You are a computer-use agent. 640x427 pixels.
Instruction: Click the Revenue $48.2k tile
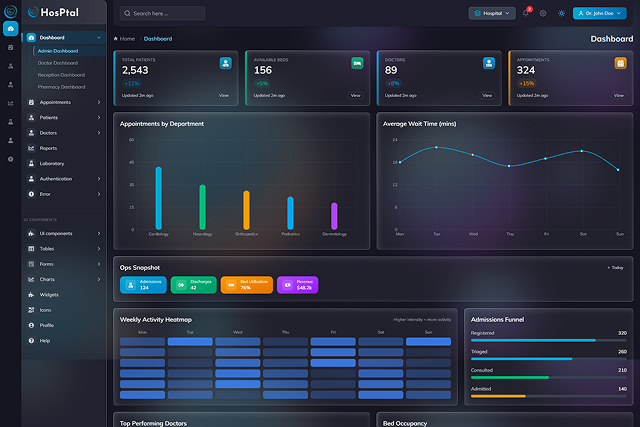pos(298,285)
